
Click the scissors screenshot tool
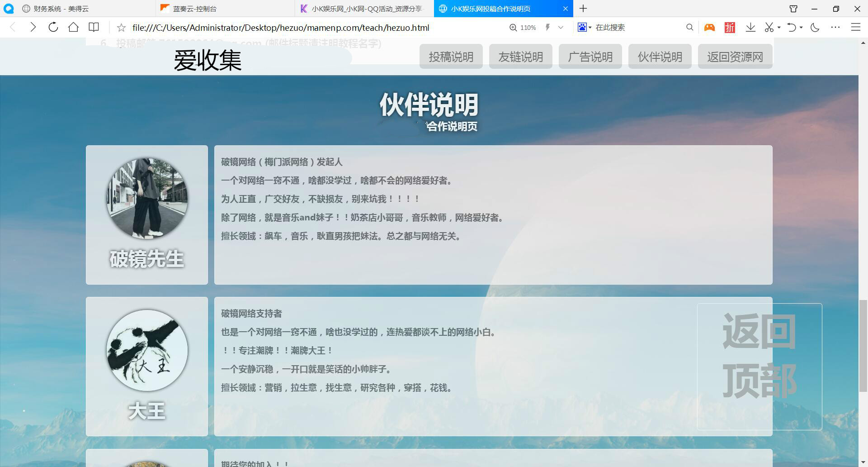769,28
